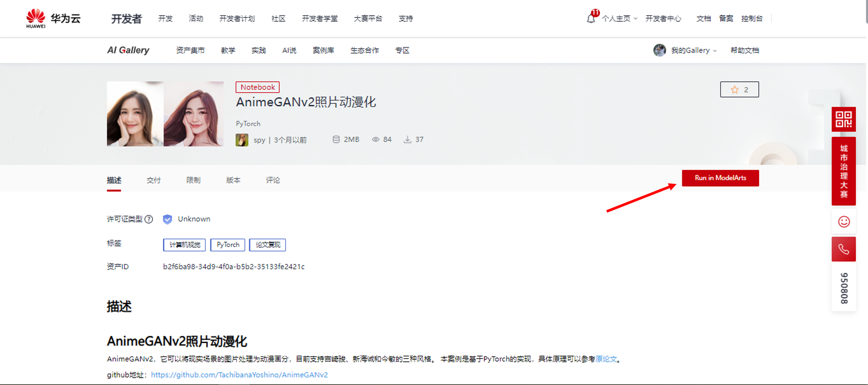The image size is (868, 385).
Task: Open 控制台 console link
Action: coord(752,19)
